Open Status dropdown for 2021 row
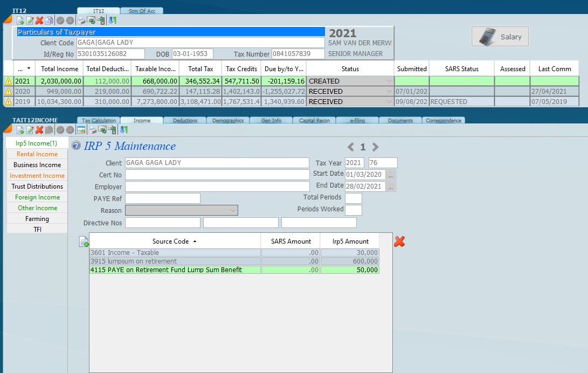588x373 pixels. coord(389,81)
